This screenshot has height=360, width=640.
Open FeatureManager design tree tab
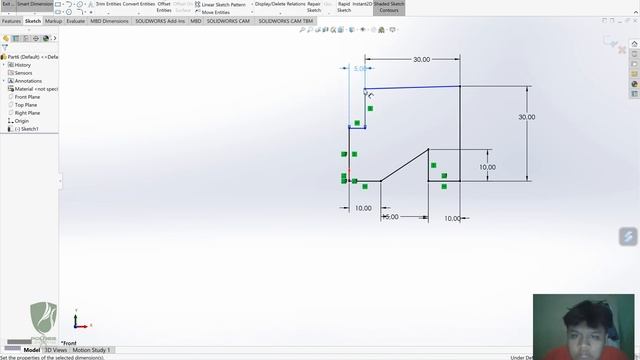[x=6, y=38]
